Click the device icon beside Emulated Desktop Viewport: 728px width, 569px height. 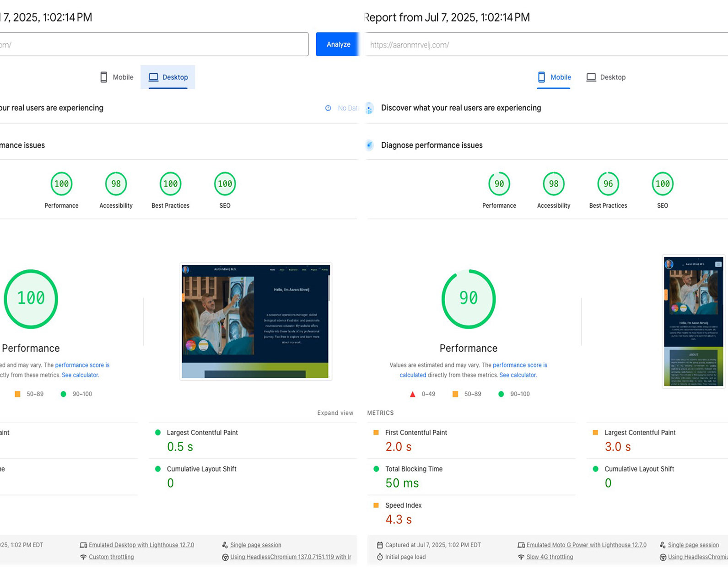pos(83,545)
